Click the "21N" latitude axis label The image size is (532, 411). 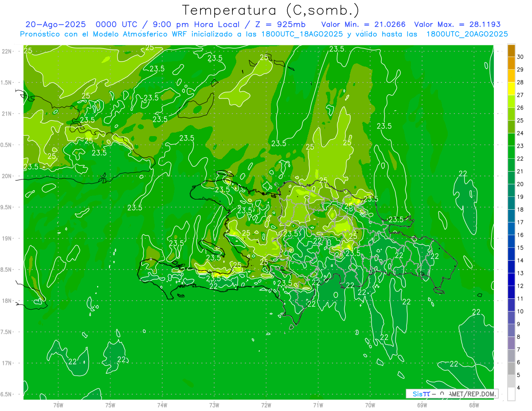[7, 114]
